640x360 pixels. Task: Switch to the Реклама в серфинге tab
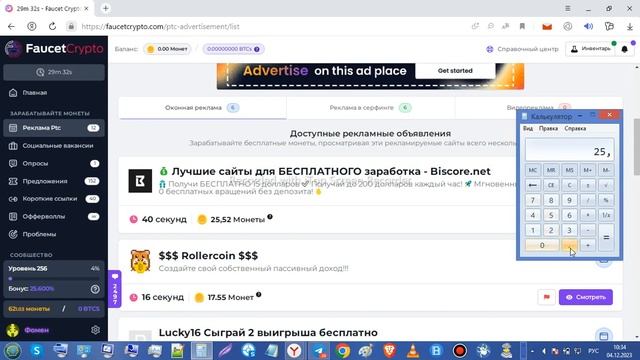tap(370, 108)
